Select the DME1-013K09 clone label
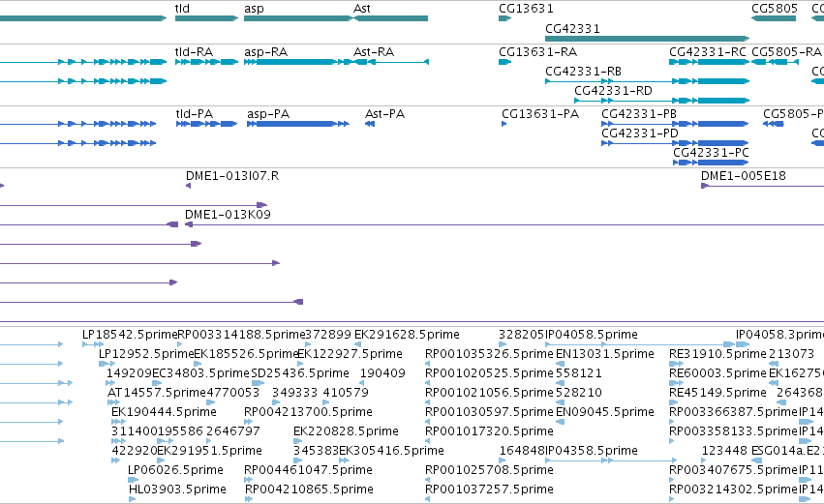824x504 pixels. click(228, 214)
